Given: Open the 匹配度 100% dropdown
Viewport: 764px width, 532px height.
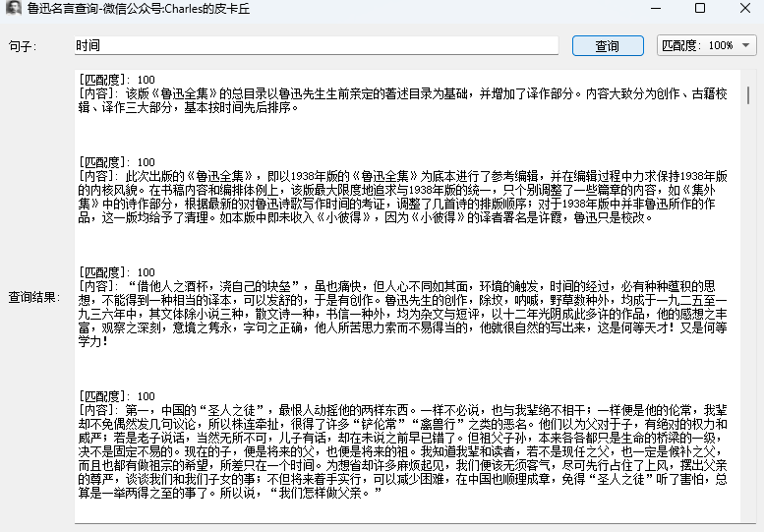Looking at the screenshot, I should 707,45.
